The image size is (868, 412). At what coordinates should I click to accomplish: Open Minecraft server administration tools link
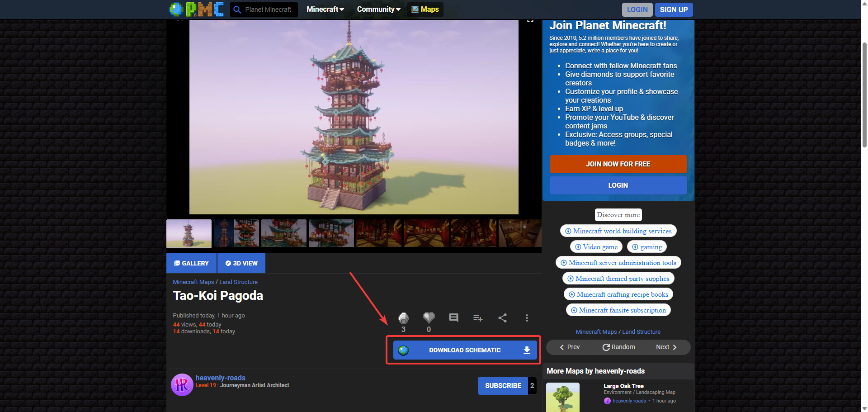(x=618, y=263)
